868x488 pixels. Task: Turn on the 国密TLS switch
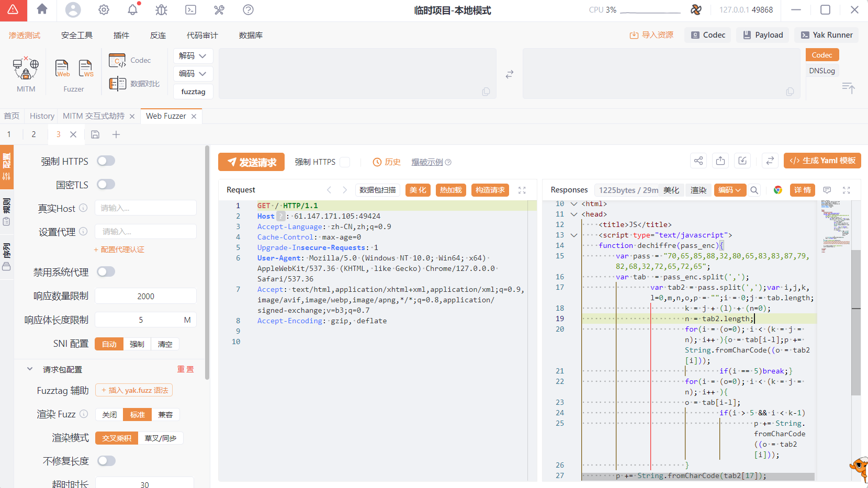[106, 185]
